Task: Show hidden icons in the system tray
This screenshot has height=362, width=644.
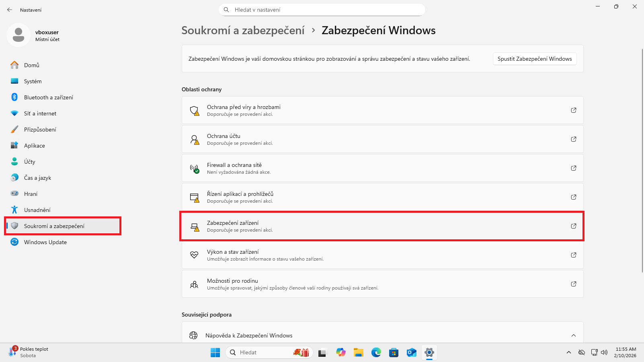Action: (x=568, y=352)
